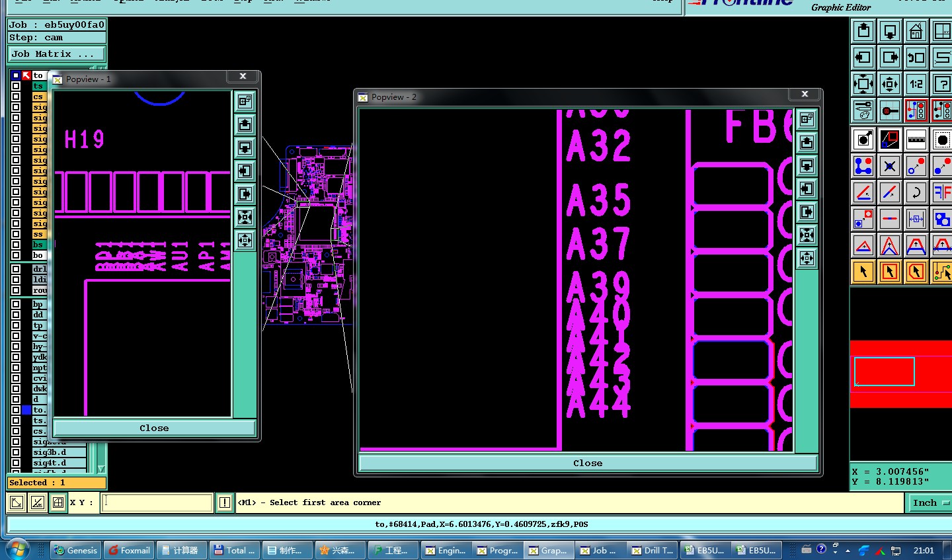Select the polygon selection arrow tool

tap(916, 272)
